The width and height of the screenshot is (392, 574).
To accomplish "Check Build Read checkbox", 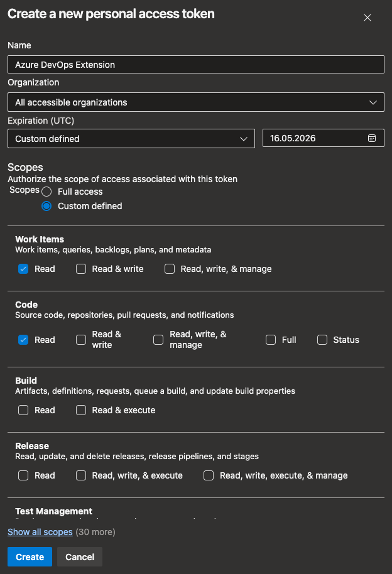I will 23,410.
